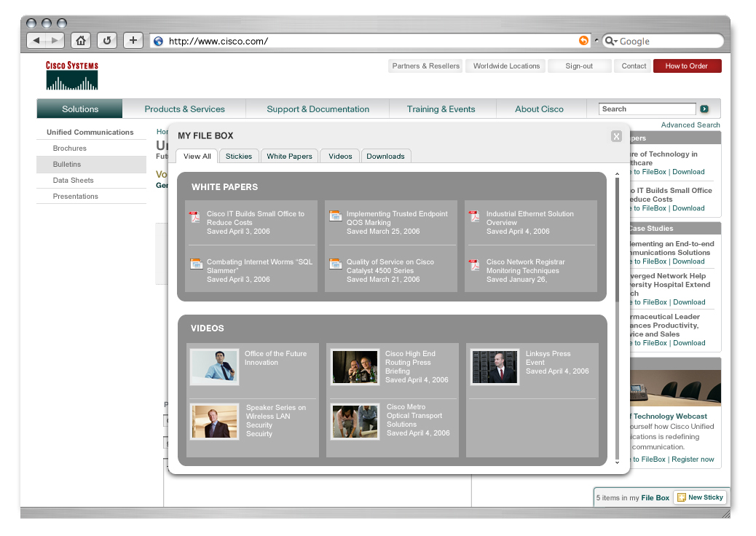Click the File Box scrollbar down arrow
Image resolution: width=756 pixels, height=536 pixels.
click(617, 462)
